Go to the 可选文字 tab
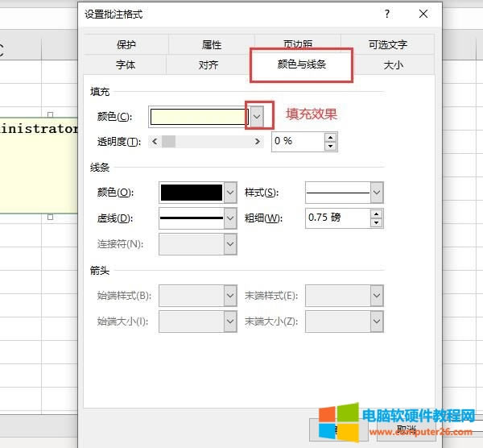The width and height of the screenshot is (483, 448). click(387, 45)
